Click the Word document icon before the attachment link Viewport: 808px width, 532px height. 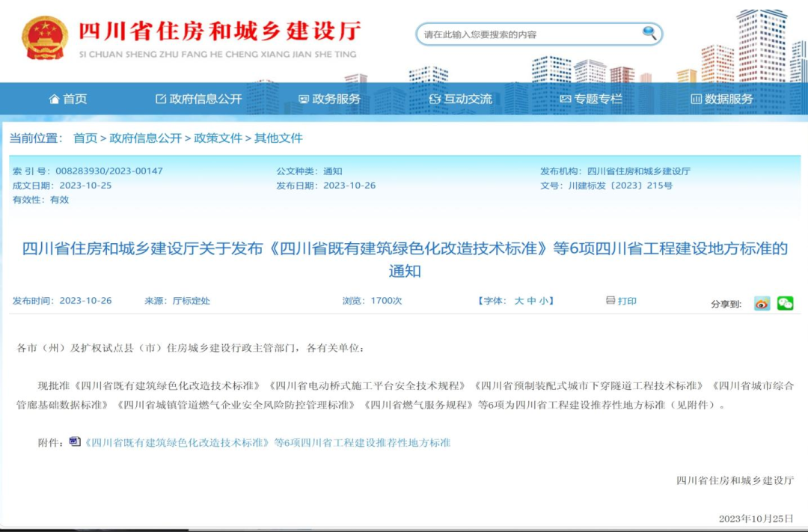(x=74, y=441)
